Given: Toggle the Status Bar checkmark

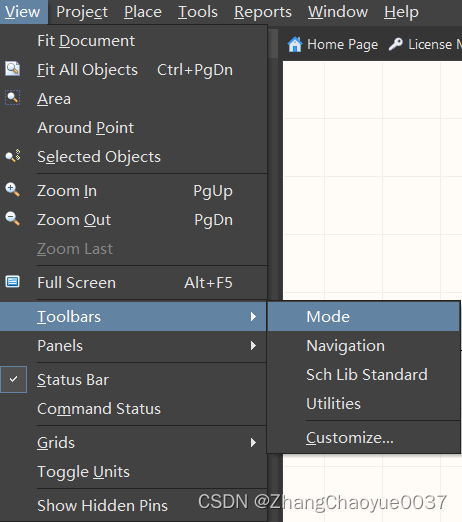Looking at the screenshot, I should [x=13, y=379].
